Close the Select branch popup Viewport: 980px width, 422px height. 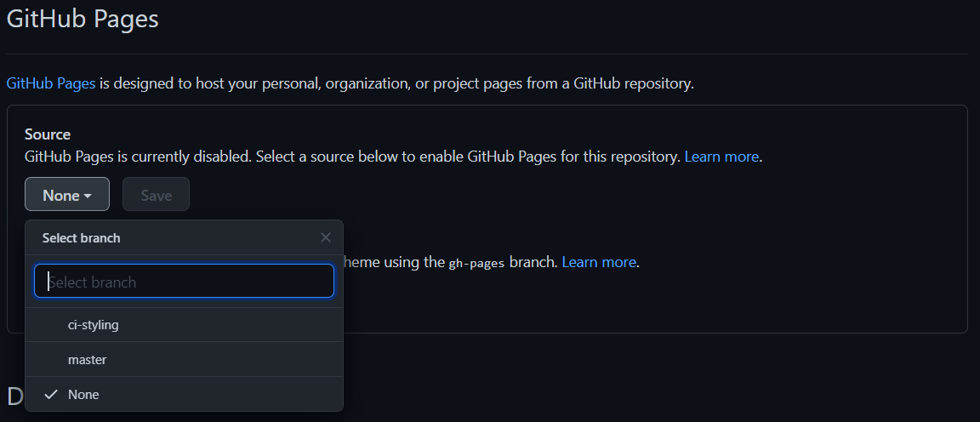326,237
